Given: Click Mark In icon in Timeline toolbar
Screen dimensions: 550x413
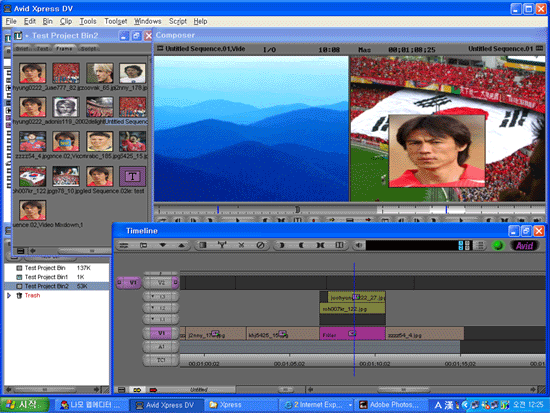Looking at the screenshot, I should 281,245.
